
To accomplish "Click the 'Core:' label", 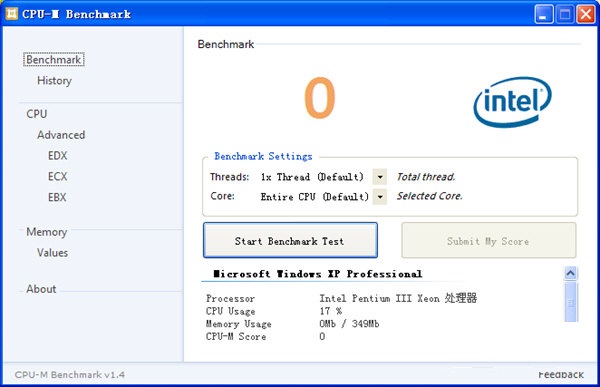I will (222, 196).
